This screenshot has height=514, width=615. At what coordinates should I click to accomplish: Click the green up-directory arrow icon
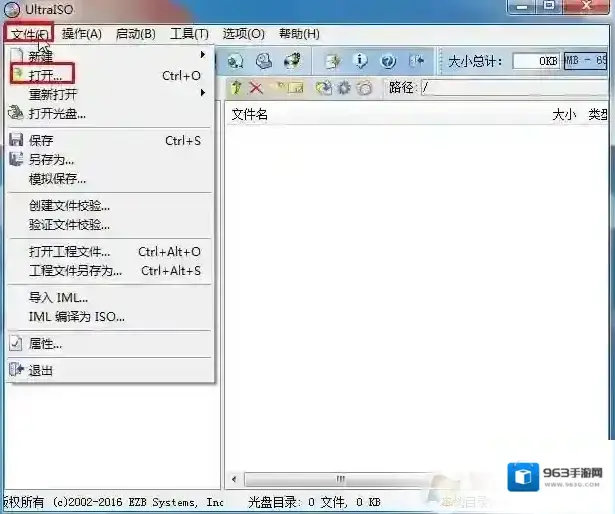237,88
